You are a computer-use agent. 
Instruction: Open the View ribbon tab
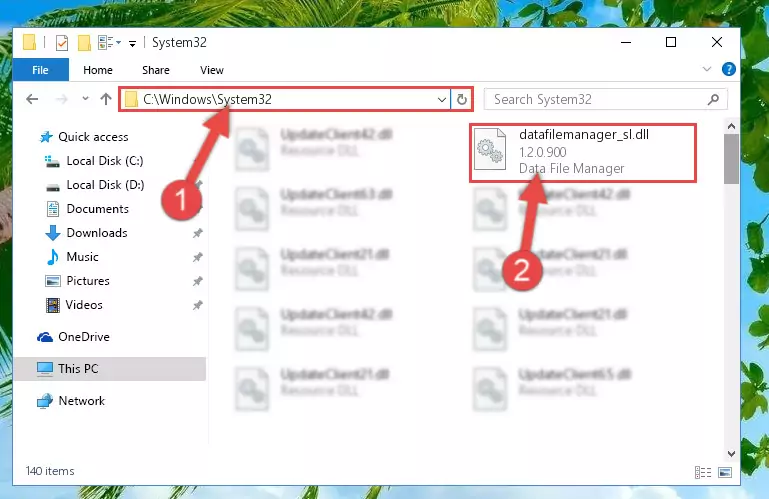[211, 70]
